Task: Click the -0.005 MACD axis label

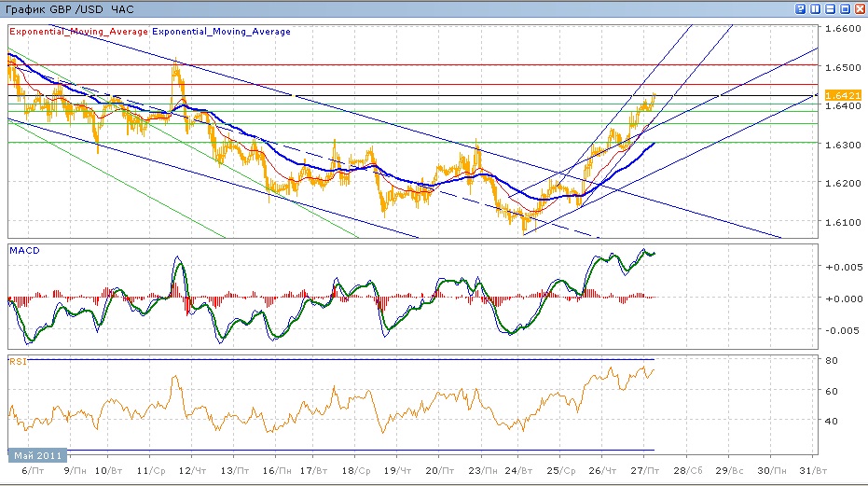Action: (x=844, y=330)
